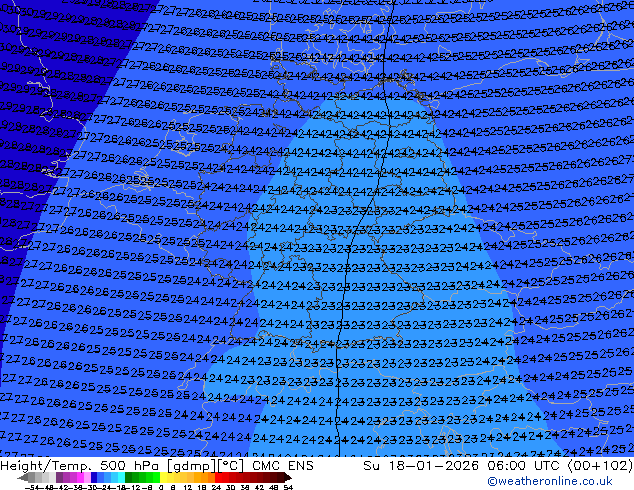Click the bright red legend color at 24
Image resolution: width=634 pixels, height=490 pixels.
(x=218, y=477)
